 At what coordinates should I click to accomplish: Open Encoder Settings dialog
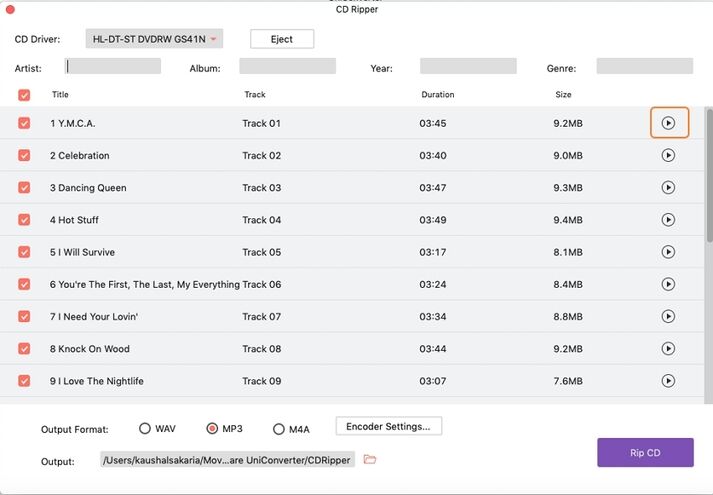pos(389,426)
